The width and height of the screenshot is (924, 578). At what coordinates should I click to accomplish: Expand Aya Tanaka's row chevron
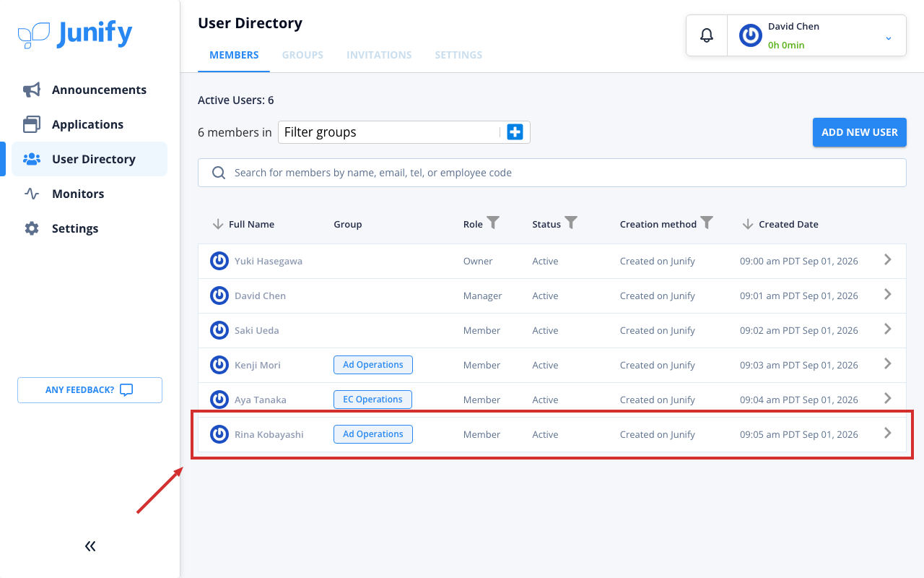click(x=888, y=399)
